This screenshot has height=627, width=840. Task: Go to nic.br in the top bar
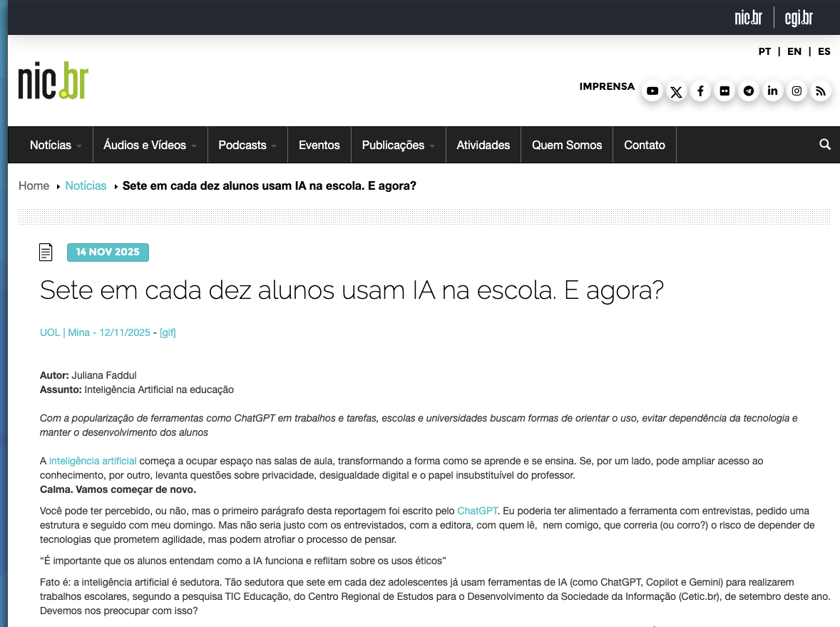[748, 17]
